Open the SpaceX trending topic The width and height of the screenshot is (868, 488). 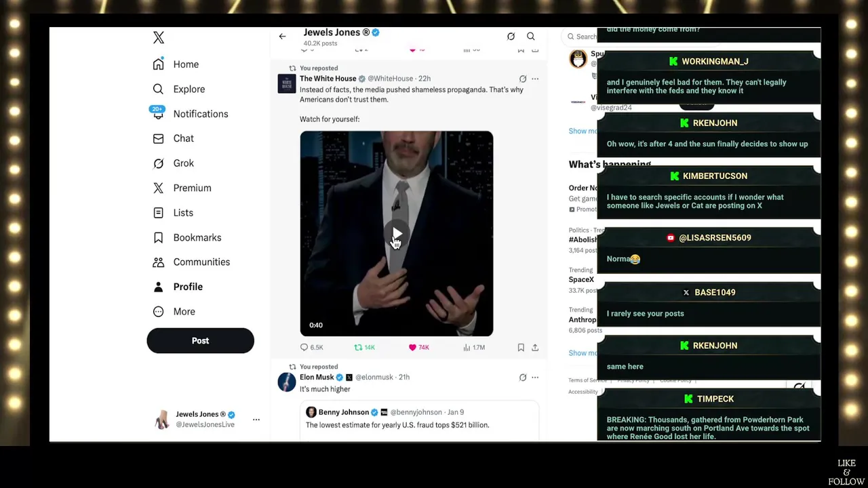coord(582,280)
